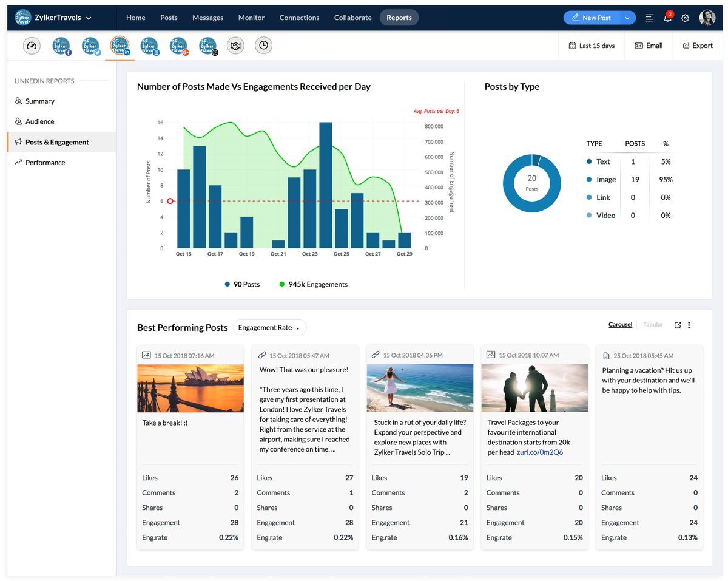Switch to the Twitter channel report
Screen dimensions: 728x581
tap(91, 46)
